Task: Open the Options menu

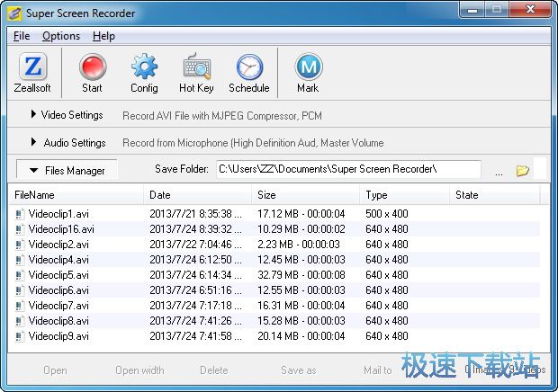Action: pyautogui.click(x=61, y=36)
